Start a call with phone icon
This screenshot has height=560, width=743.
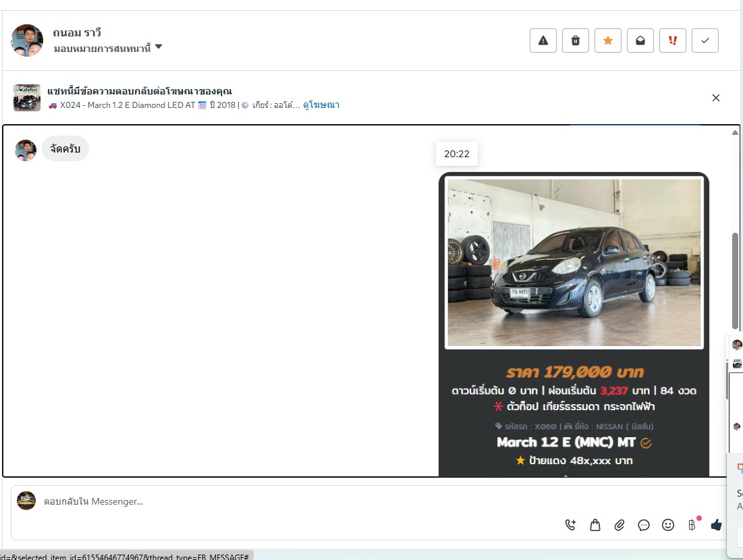(x=570, y=525)
